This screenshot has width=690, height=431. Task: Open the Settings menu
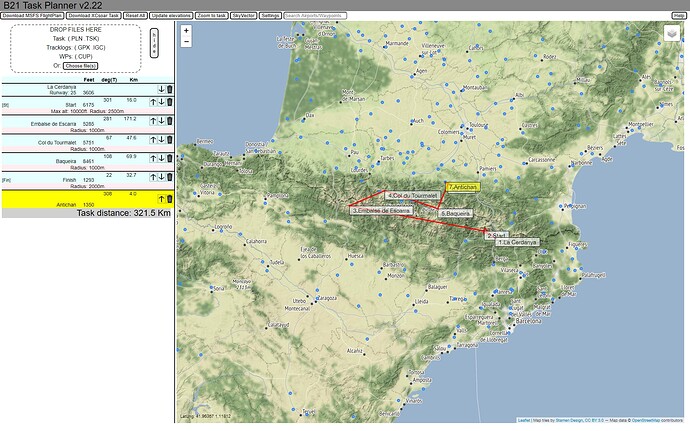pyautogui.click(x=270, y=15)
